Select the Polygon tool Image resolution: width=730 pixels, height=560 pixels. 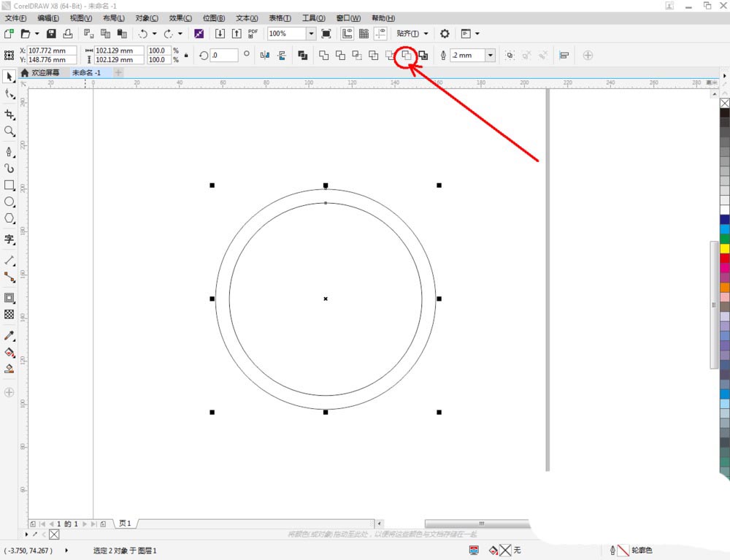pos(9,219)
